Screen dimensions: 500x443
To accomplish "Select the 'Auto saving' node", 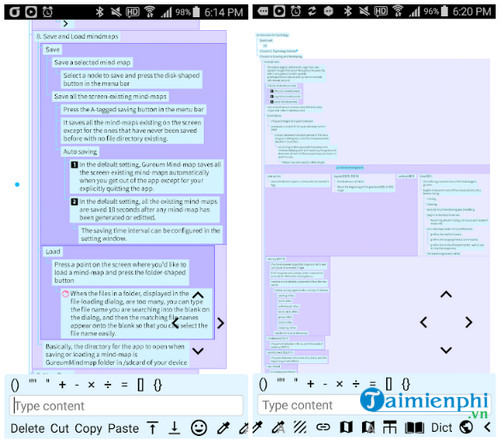I will click(80, 152).
